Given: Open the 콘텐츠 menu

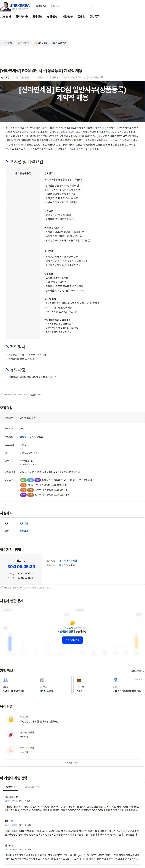Looking at the screenshot, I should (81, 16).
